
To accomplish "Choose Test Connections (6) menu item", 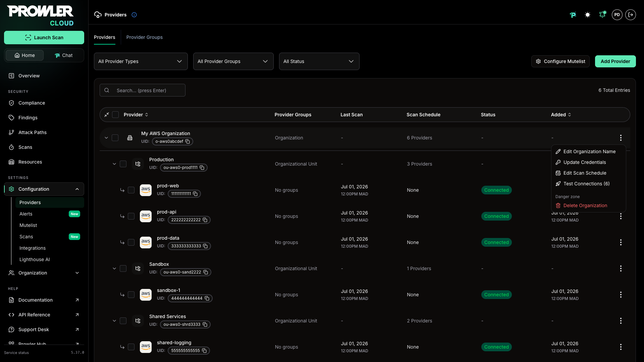I will 589,184.
